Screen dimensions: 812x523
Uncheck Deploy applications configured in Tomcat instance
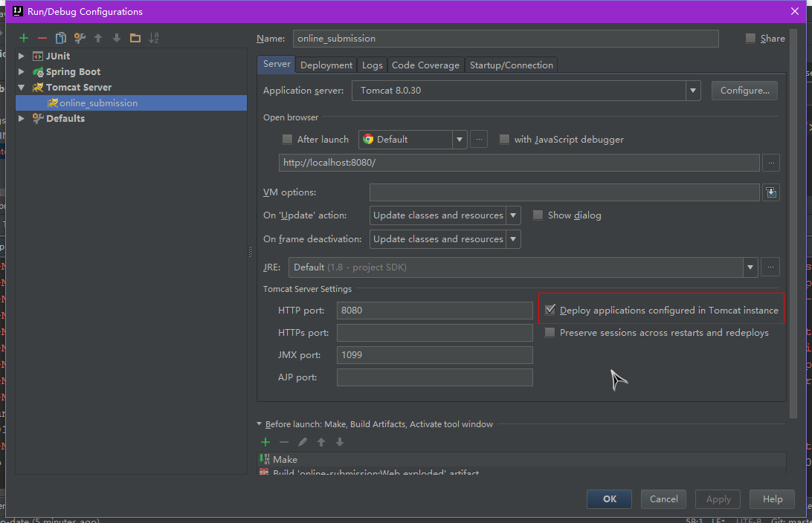click(x=550, y=310)
